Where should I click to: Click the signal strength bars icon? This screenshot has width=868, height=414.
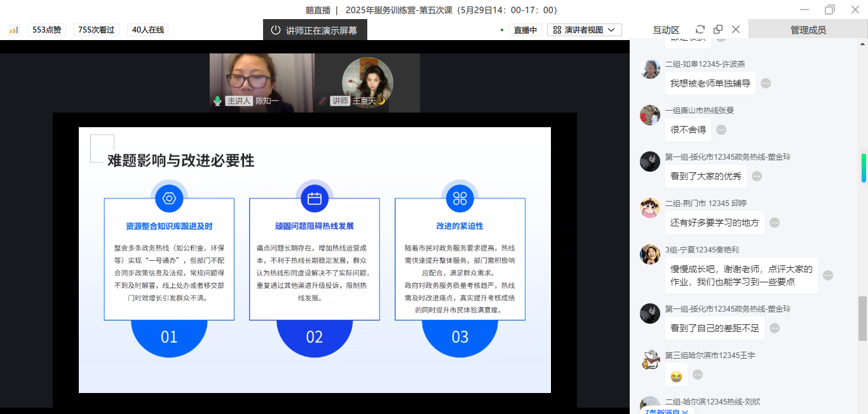14,30
